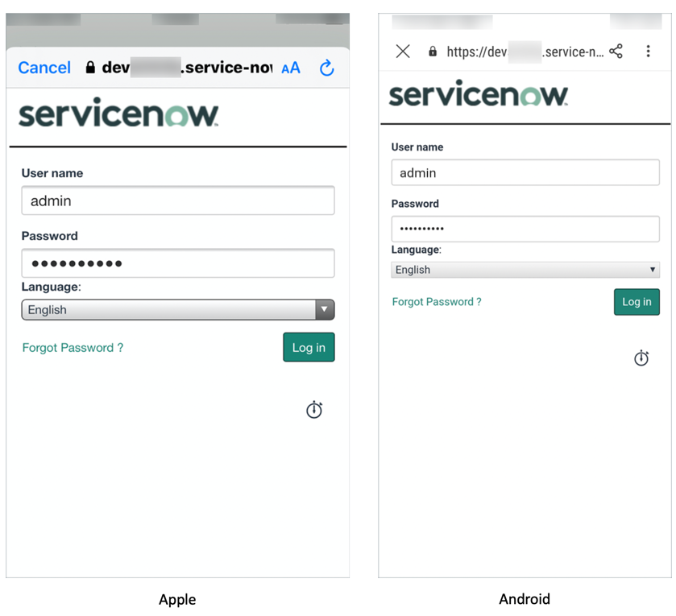Screen dimensions: 676x616
Task: Tap Cancel in the Safari toolbar
Action: [44, 68]
